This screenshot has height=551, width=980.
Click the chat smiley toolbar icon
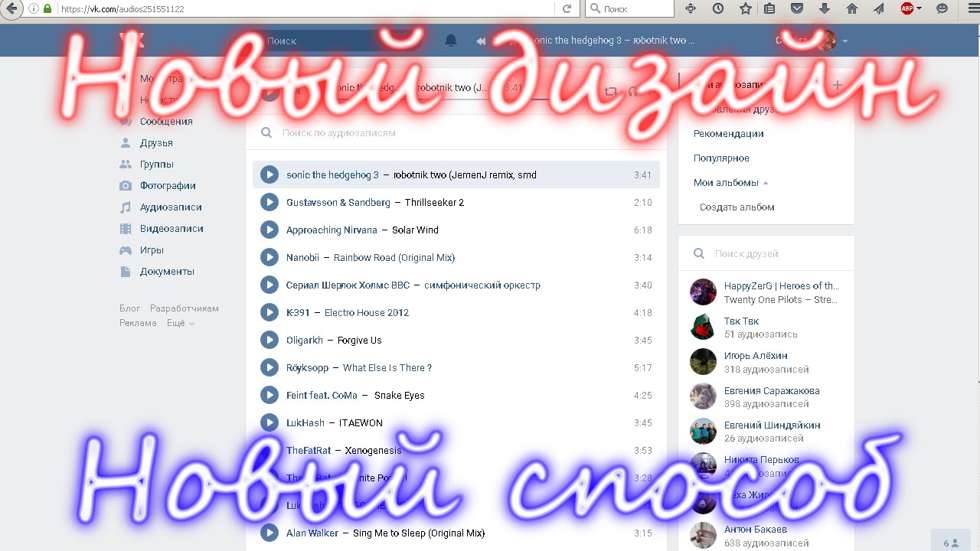(x=942, y=8)
